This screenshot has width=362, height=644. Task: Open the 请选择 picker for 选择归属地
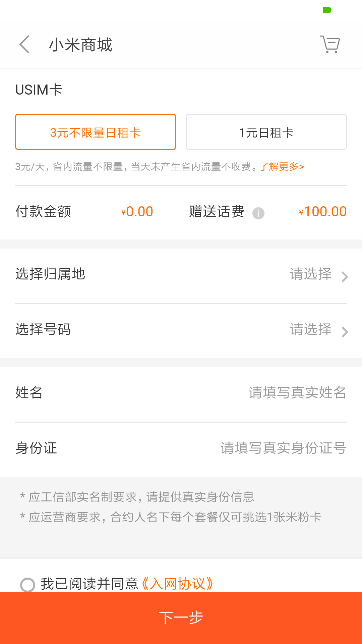[310, 274]
